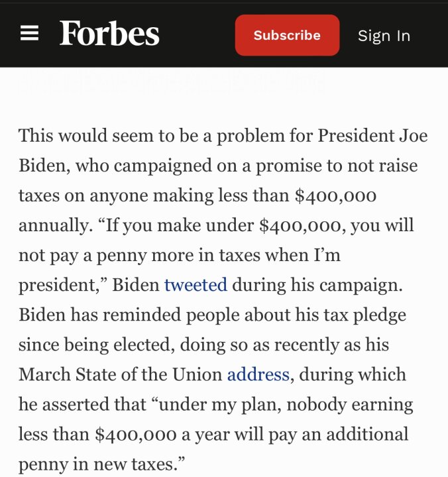
Task: Tap the faded headline beneath the header
Action: (x=172, y=81)
